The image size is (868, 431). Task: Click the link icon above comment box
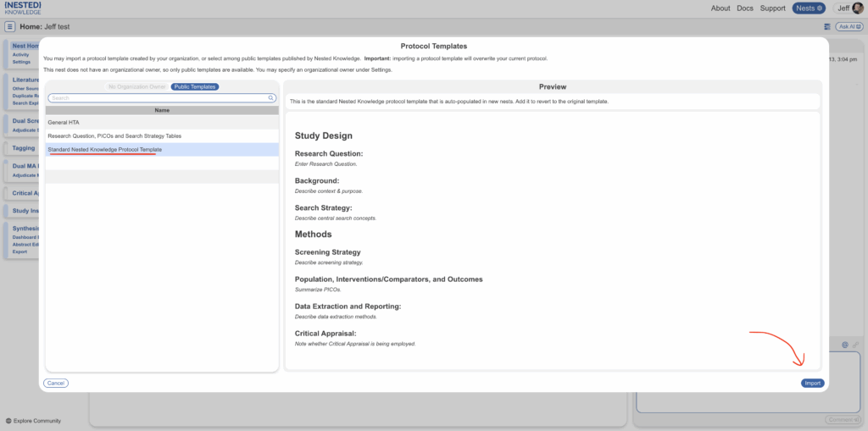point(856,345)
